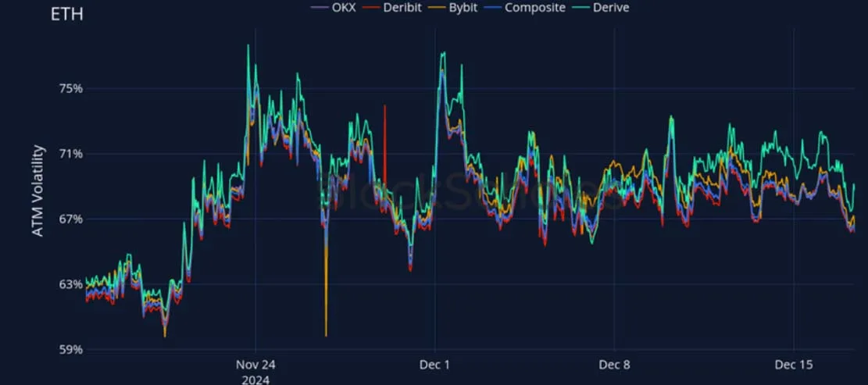
Task: Toggle the Deribit series in legend
Action: click(392, 7)
